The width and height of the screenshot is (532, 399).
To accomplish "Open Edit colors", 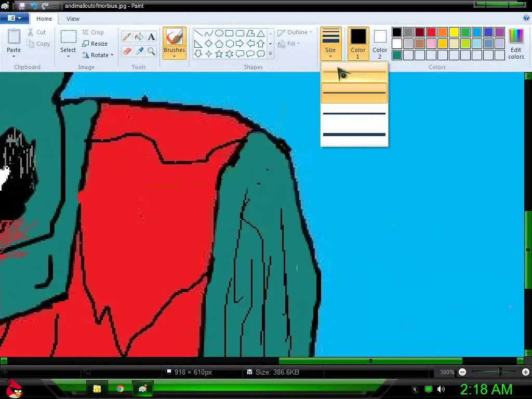I will click(516, 44).
